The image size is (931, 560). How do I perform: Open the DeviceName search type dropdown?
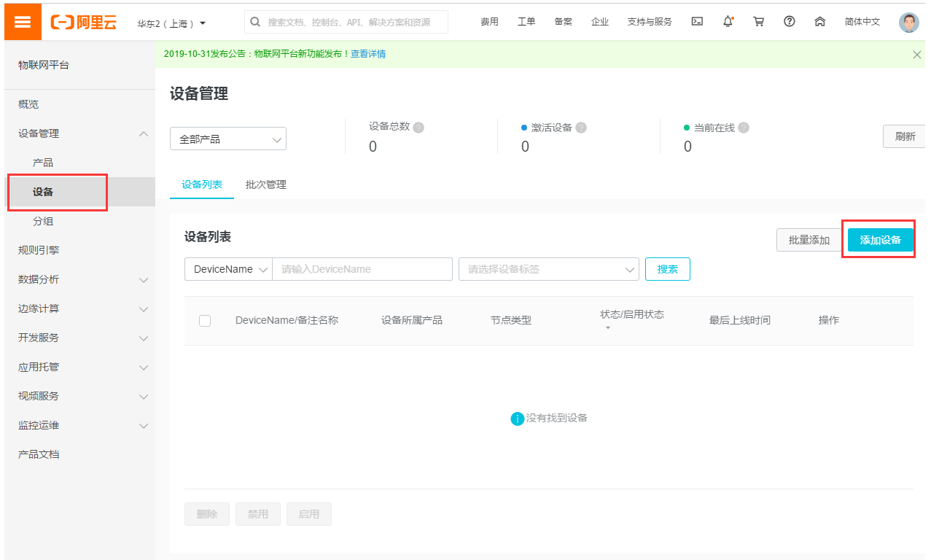click(227, 268)
